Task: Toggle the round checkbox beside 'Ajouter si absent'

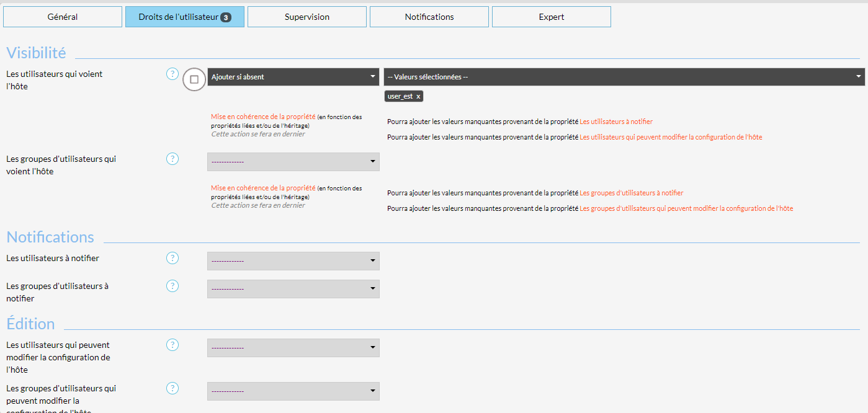Action: point(194,79)
